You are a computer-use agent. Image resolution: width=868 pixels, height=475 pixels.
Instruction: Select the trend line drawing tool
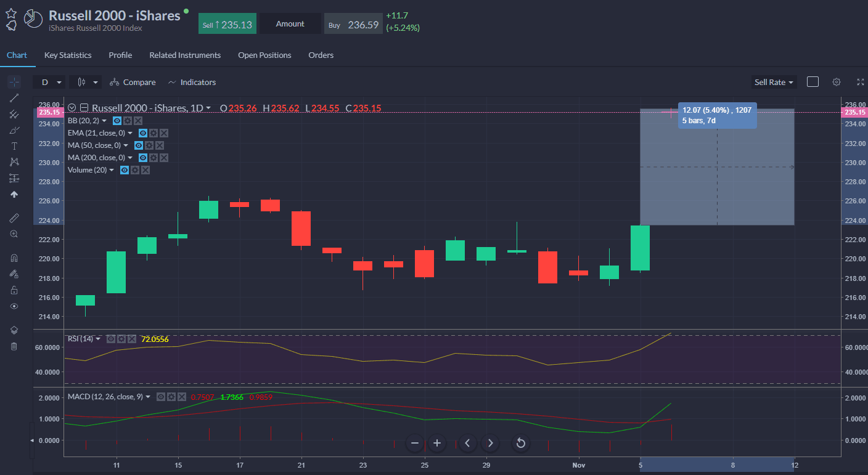(14, 98)
